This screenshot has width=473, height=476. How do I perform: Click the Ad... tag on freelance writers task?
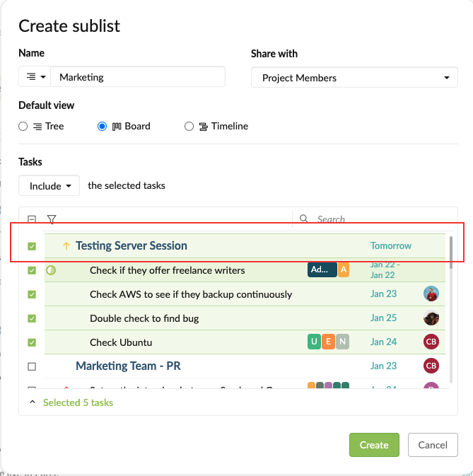pyautogui.click(x=322, y=269)
